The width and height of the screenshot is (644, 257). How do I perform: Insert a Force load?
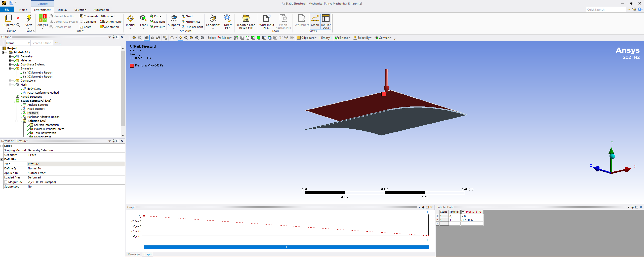pos(157,16)
